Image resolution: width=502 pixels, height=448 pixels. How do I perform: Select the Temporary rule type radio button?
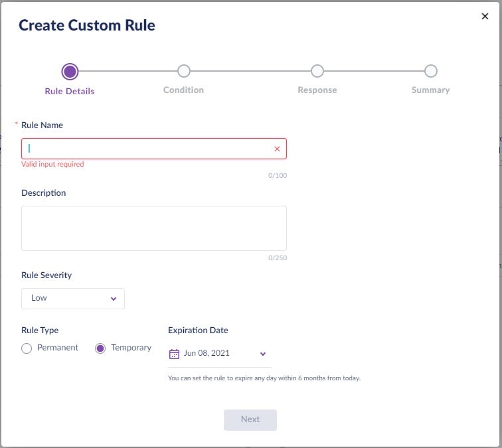(100, 348)
